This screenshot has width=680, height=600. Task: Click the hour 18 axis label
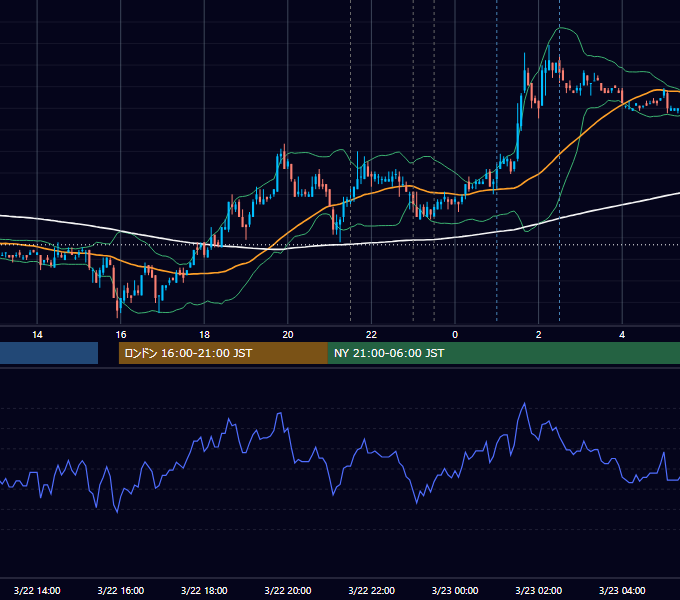tap(204, 335)
